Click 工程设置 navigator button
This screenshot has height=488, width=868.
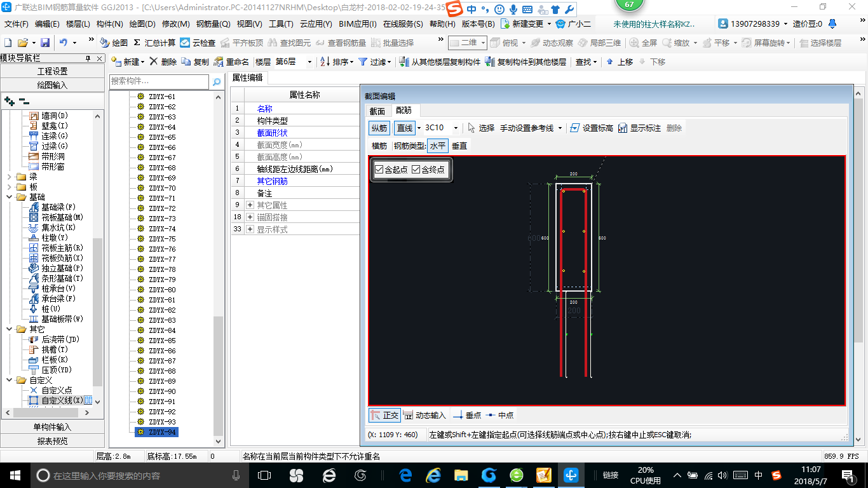(x=52, y=71)
